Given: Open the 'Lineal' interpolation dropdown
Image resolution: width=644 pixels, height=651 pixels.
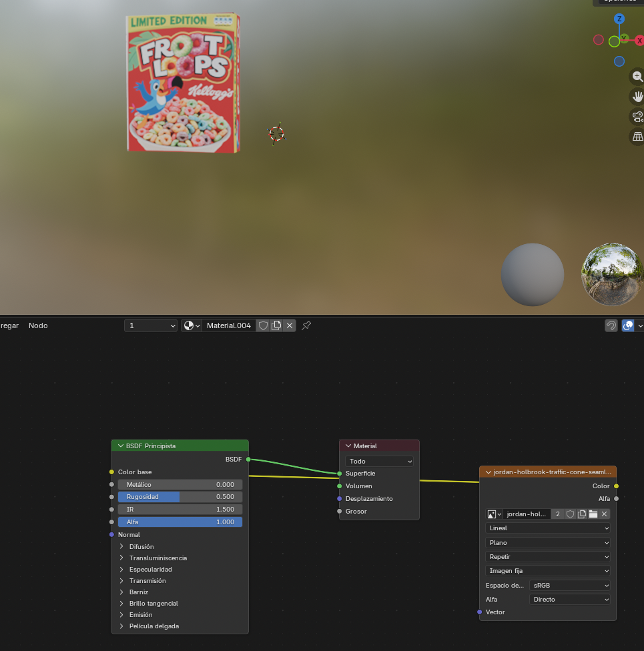Looking at the screenshot, I should [x=547, y=528].
